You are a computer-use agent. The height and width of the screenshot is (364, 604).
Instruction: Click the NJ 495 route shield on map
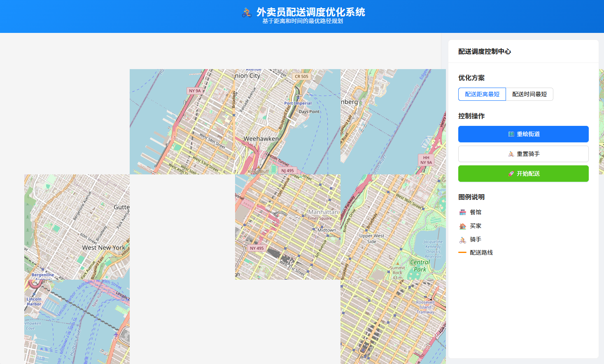[287, 171]
